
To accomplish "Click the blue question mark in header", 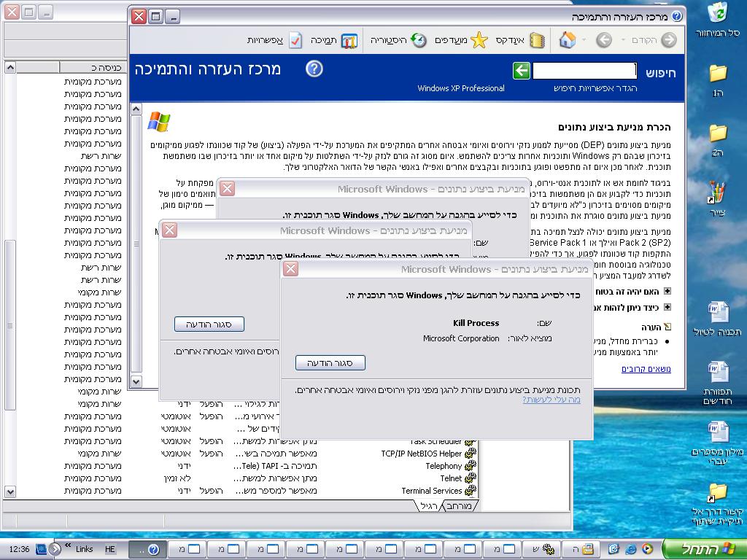I will pyautogui.click(x=314, y=69).
